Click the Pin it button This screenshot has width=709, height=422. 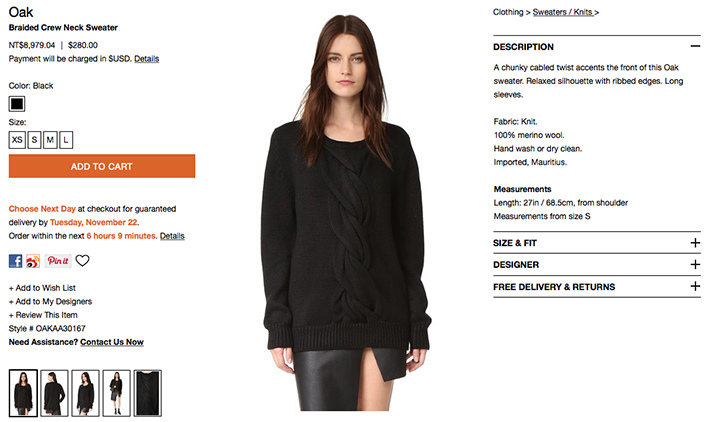pos(58,261)
